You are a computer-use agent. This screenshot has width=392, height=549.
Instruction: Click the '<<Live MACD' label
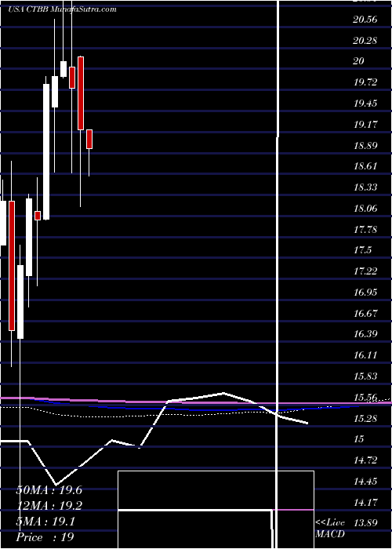[x=330, y=529]
